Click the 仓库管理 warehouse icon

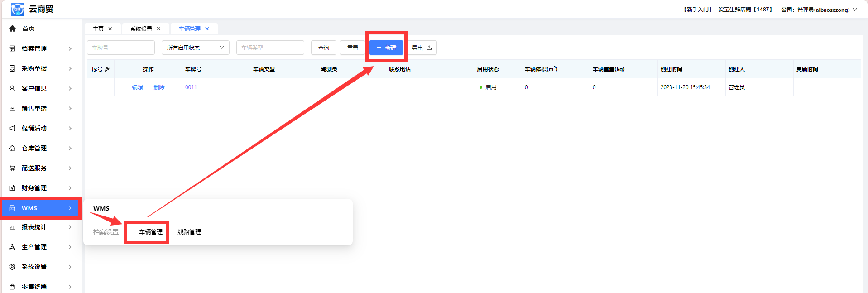pos(12,148)
